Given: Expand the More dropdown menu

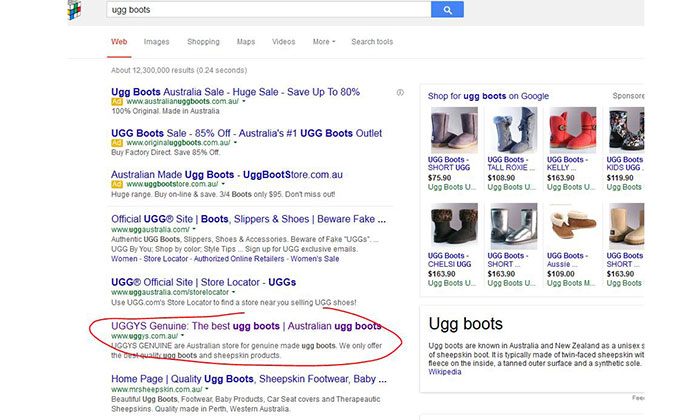Looking at the screenshot, I should 323,42.
